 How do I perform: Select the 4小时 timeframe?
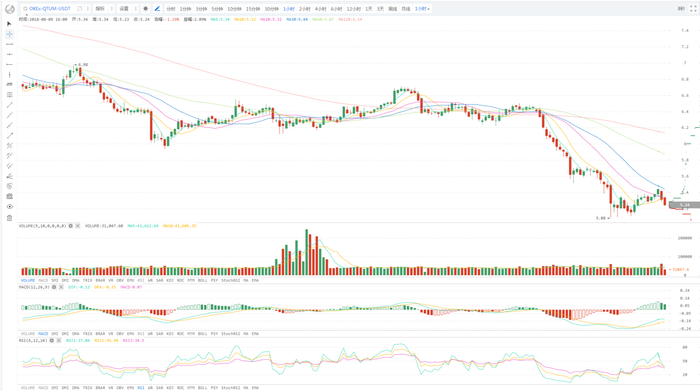point(320,8)
